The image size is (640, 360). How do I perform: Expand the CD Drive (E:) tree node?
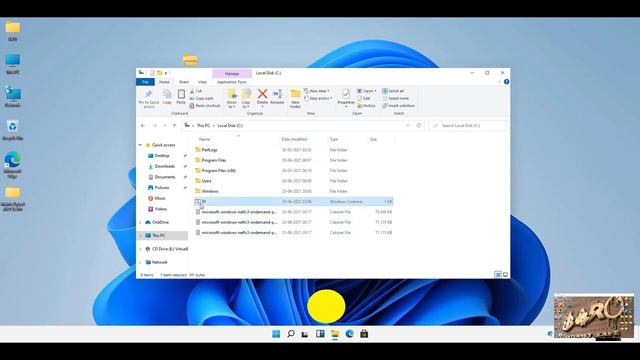tap(140, 249)
